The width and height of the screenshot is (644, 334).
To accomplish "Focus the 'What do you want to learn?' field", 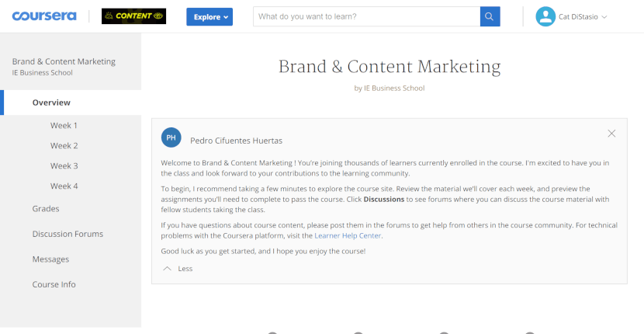I will tap(366, 16).
